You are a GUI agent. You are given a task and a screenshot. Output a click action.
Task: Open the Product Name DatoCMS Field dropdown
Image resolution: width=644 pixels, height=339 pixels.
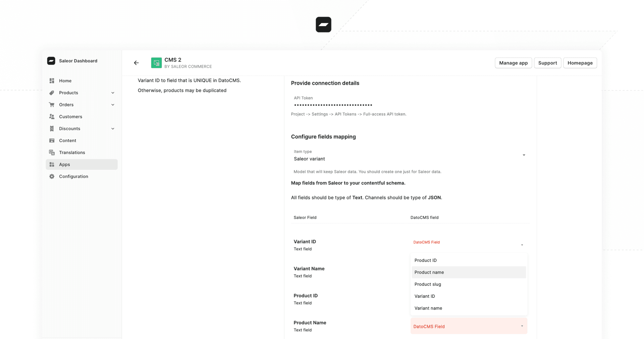click(469, 326)
